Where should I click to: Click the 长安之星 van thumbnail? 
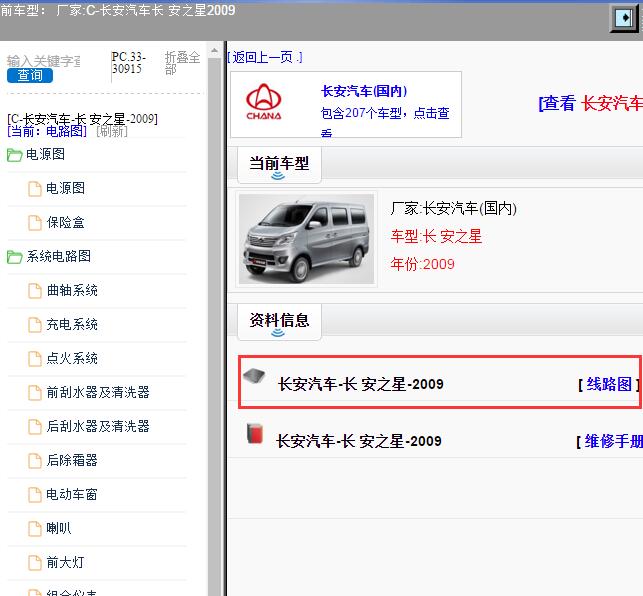tap(306, 239)
